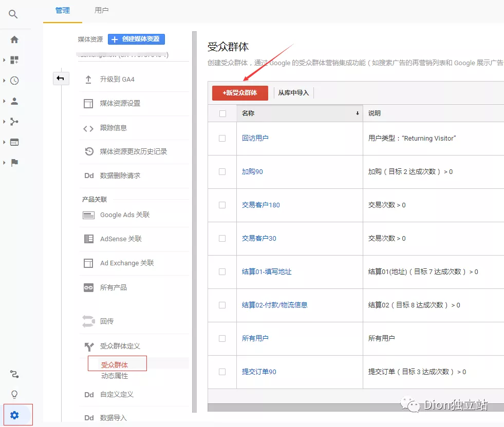Click the +新受众群体 red button
Screen dimensions: 504x427
[x=240, y=93]
